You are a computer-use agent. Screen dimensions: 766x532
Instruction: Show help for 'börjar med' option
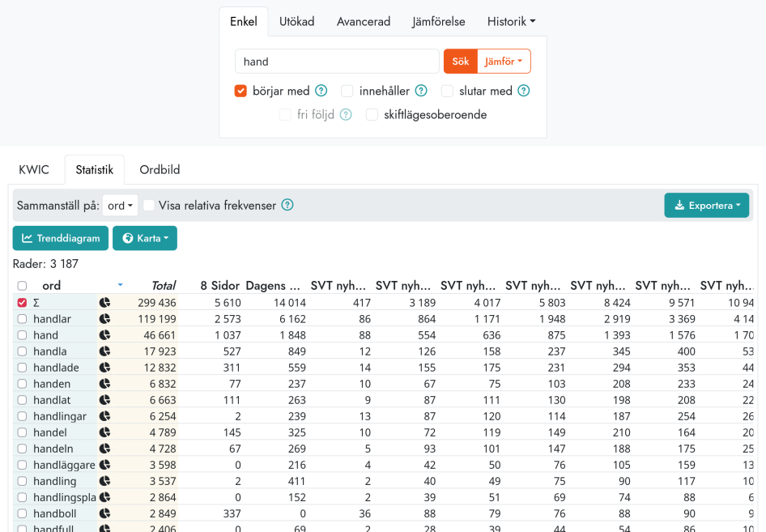click(x=321, y=91)
